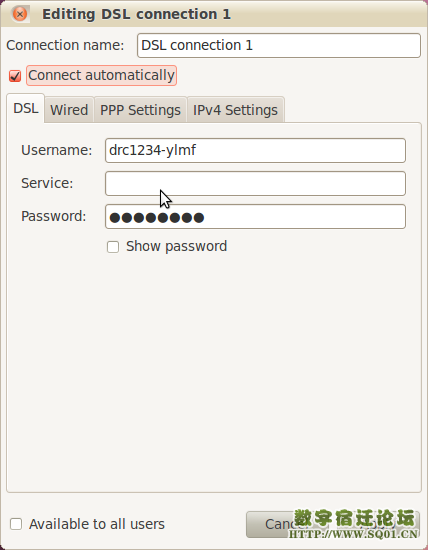Click the dialog title bar text
The image size is (428, 550).
136,14
